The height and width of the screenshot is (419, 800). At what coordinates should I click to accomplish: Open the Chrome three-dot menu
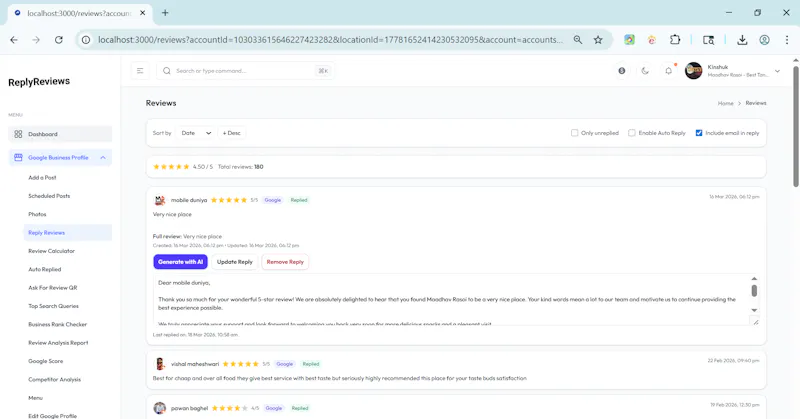[x=787, y=40]
